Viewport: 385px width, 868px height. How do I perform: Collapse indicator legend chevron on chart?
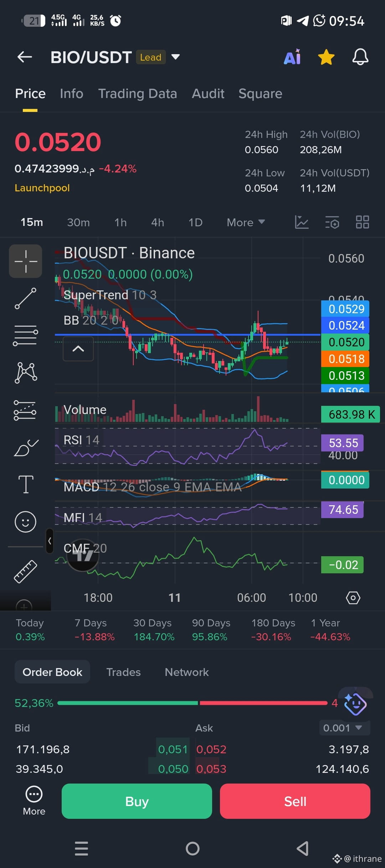pyautogui.click(x=78, y=349)
